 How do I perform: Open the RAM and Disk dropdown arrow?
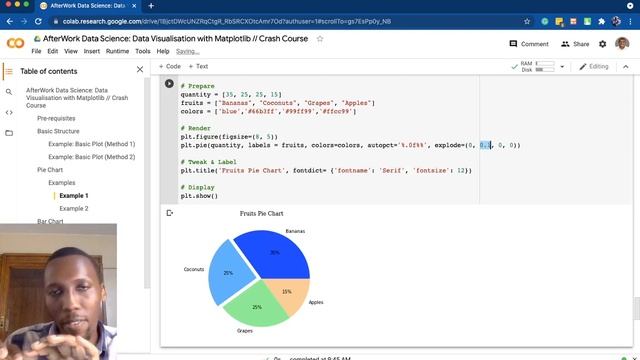coord(562,67)
